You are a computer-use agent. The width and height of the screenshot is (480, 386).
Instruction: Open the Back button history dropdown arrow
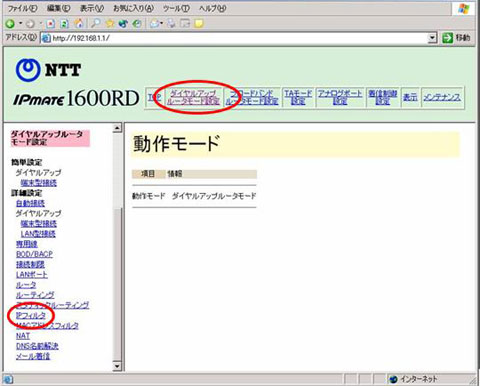pyautogui.click(x=20, y=24)
